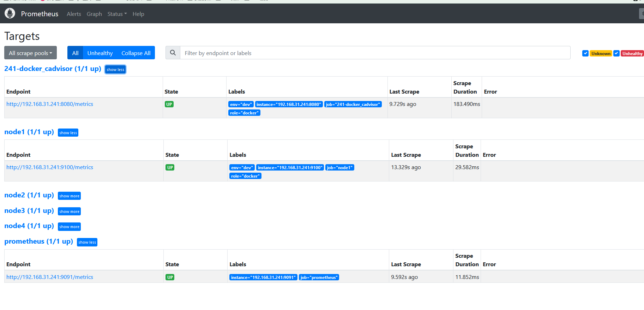The image size is (644, 310).
Task: Click the job="prometheus" label badge
Action: point(319,278)
